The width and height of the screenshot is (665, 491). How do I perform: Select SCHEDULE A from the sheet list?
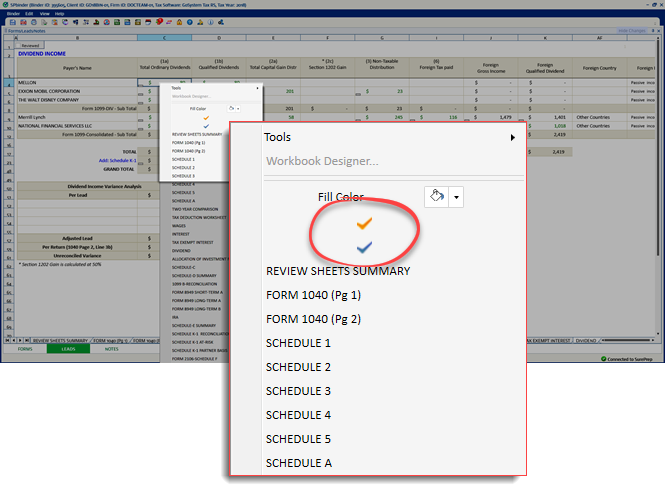coord(299,463)
